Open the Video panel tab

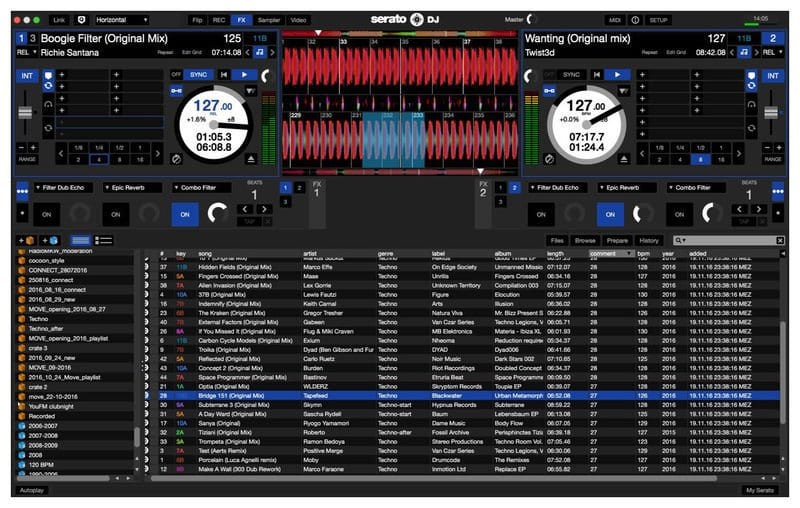(x=298, y=20)
